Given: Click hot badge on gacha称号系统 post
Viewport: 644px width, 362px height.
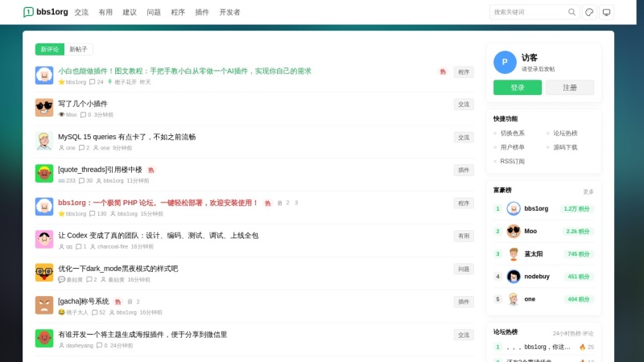Looking at the screenshot, I should [x=118, y=302].
